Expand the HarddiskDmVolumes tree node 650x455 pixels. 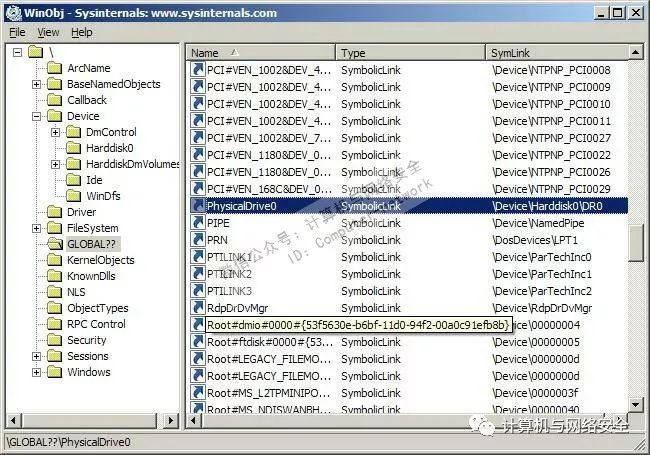(x=55, y=165)
